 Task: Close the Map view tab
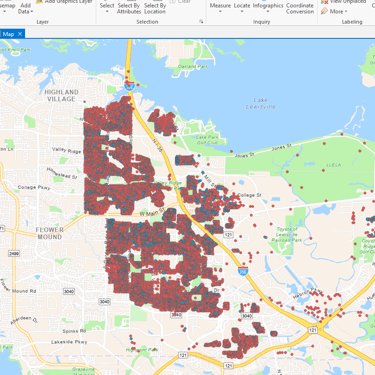point(20,34)
